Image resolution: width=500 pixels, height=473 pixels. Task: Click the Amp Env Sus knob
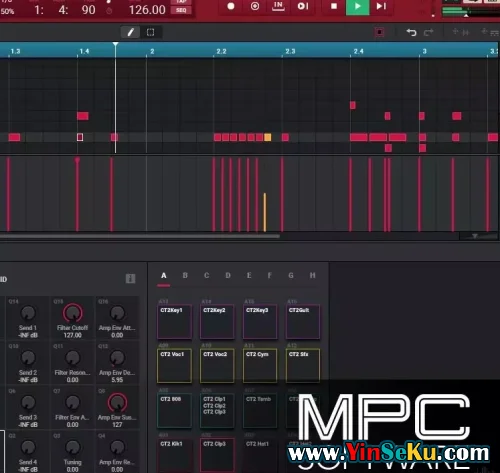pyautogui.click(x=117, y=402)
